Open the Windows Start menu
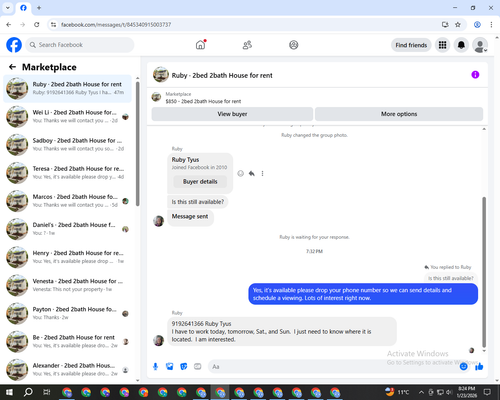This screenshot has height=400, width=500. tap(9, 392)
